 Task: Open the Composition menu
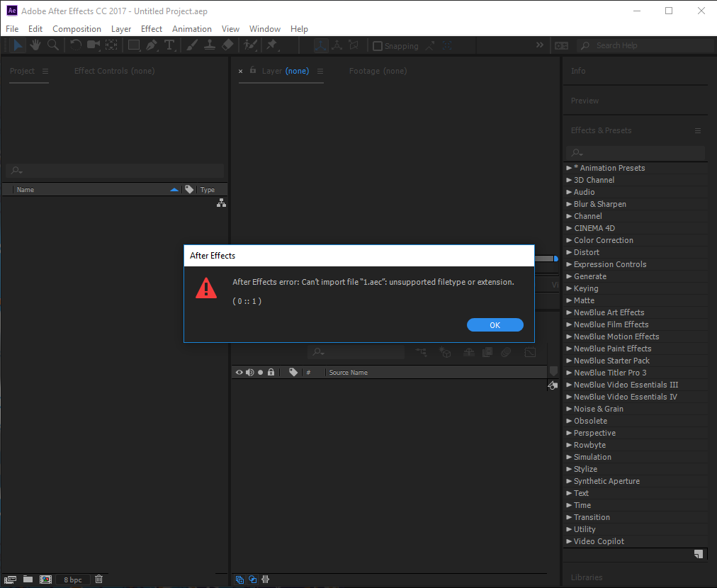[77, 29]
